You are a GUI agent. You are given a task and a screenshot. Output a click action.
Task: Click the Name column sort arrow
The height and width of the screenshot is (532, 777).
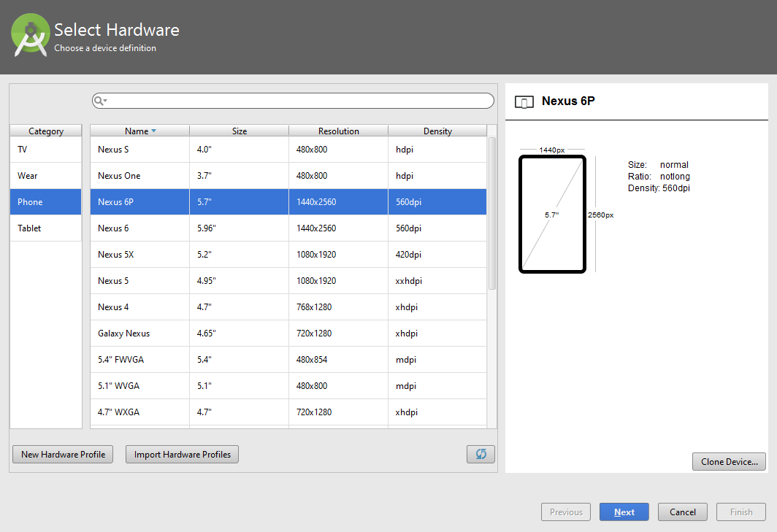coord(153,131)
